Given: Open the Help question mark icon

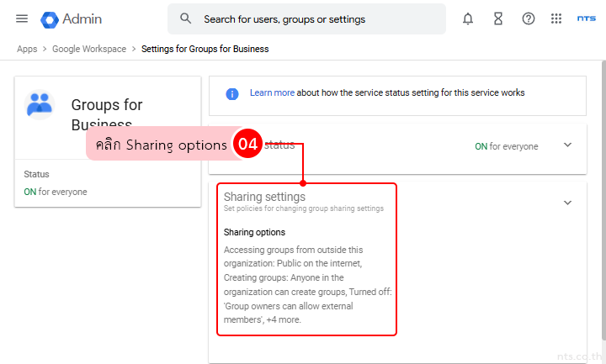Looking at the screenshot, I should pos(529,18).
